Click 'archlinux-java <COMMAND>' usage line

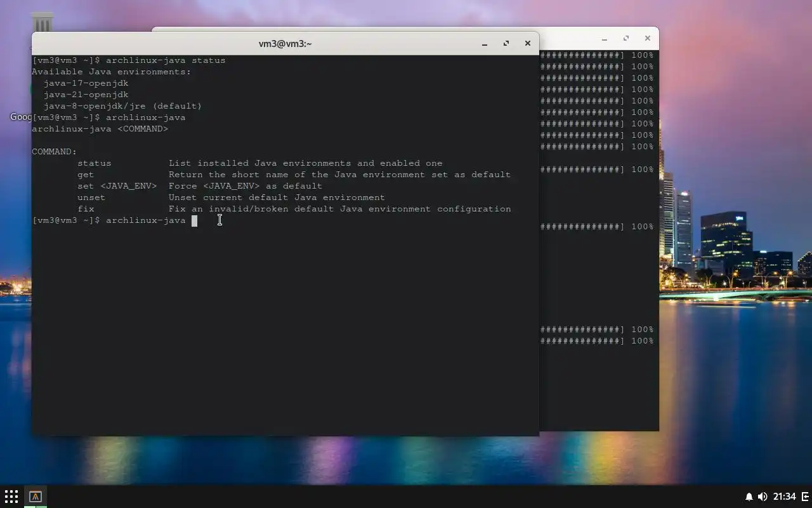click(100, 129)
